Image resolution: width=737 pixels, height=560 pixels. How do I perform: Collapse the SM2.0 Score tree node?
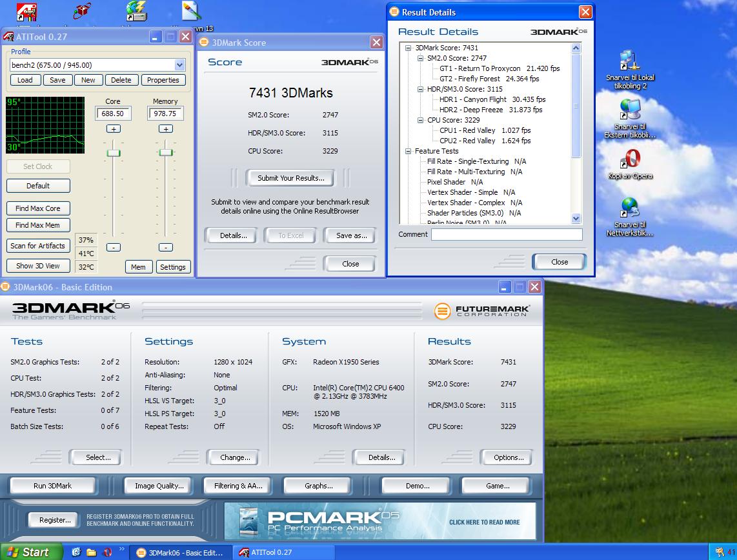click(x=420, y=58)
